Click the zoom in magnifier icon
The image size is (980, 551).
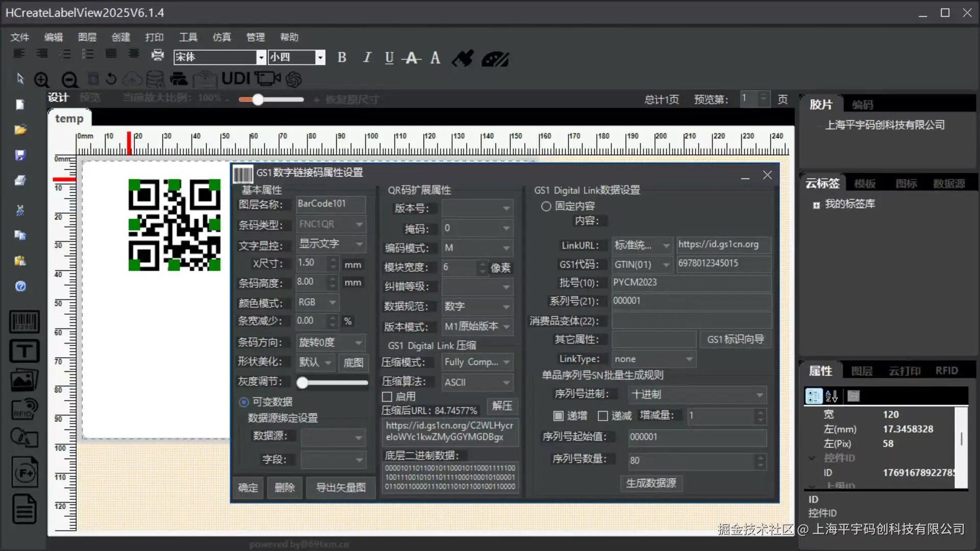[x=41, y=80]
